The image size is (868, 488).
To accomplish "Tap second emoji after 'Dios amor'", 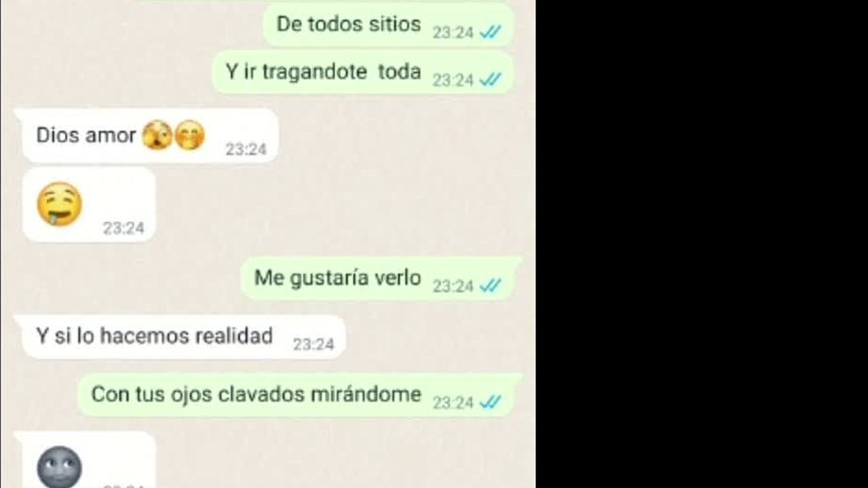I will coord(190,136).
